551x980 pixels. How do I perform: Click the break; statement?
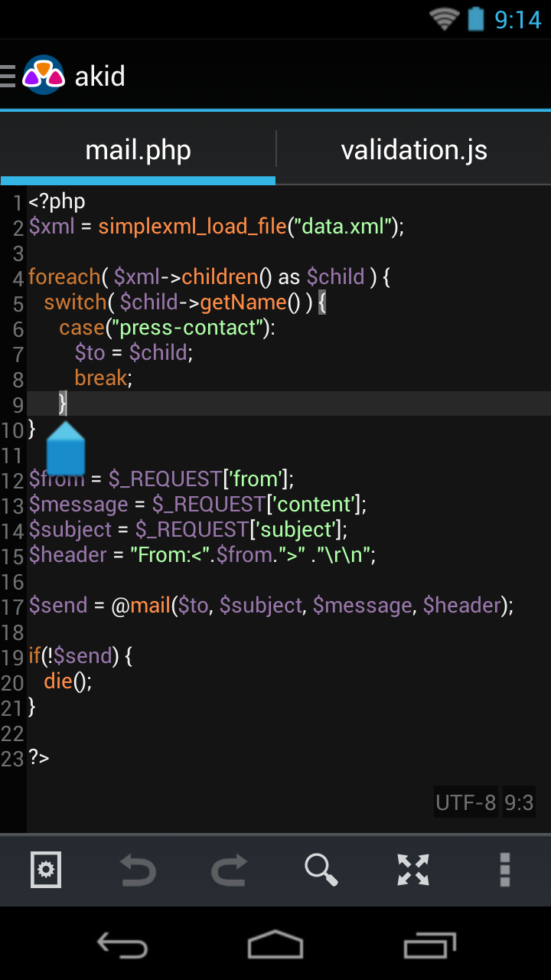pyautogui.click(x=103, y=377)
